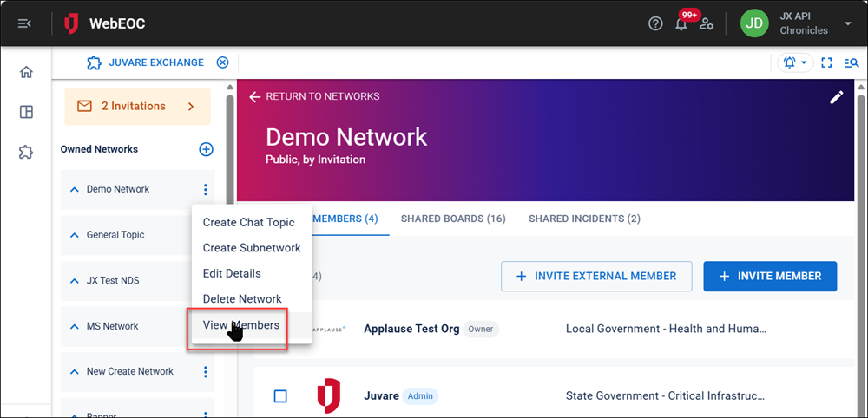Open the alert bell dropdown
This screenshot has height=418, width=868.
coord(795,62)
